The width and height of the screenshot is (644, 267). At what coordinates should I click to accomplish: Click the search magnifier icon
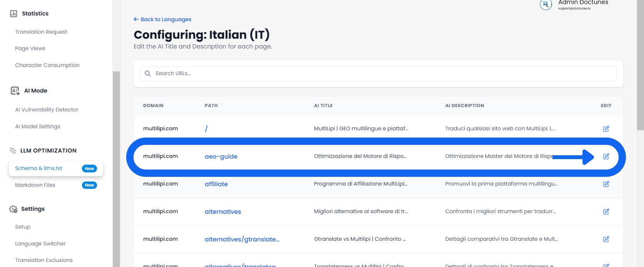148,73
